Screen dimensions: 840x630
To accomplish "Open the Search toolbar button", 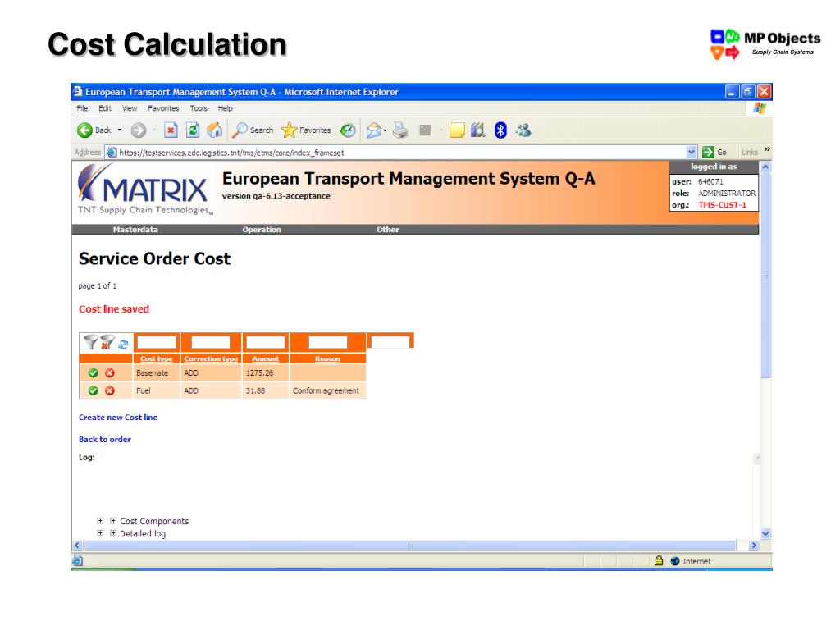I will tap(253, 130).
